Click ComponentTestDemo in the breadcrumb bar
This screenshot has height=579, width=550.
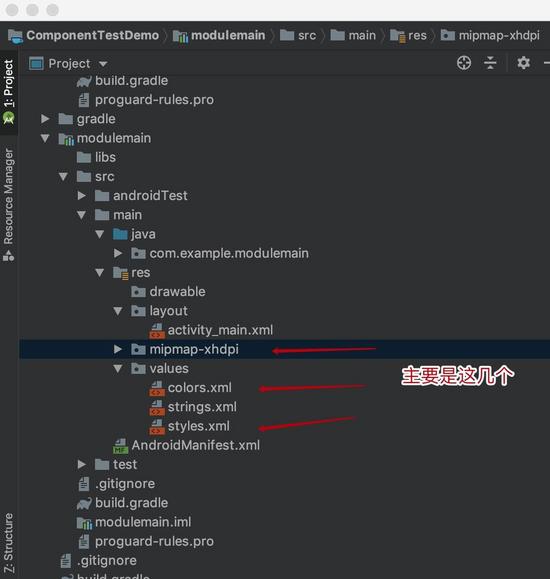click(92, 35)
